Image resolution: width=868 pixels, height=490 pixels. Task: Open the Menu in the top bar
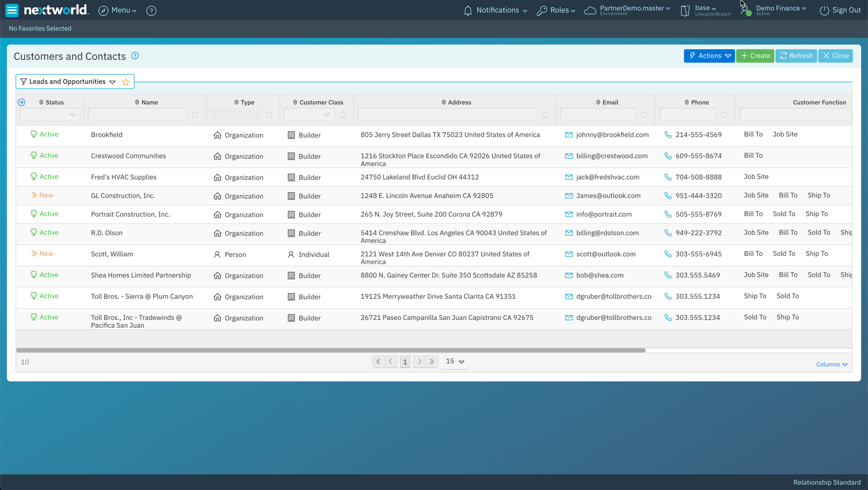[117, 10]
